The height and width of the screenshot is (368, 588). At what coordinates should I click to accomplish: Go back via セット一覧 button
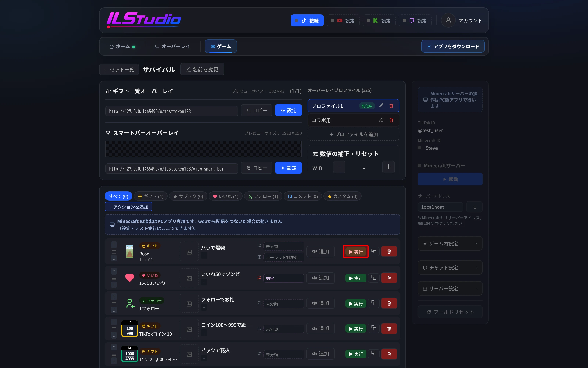click(x=119, y=70)
